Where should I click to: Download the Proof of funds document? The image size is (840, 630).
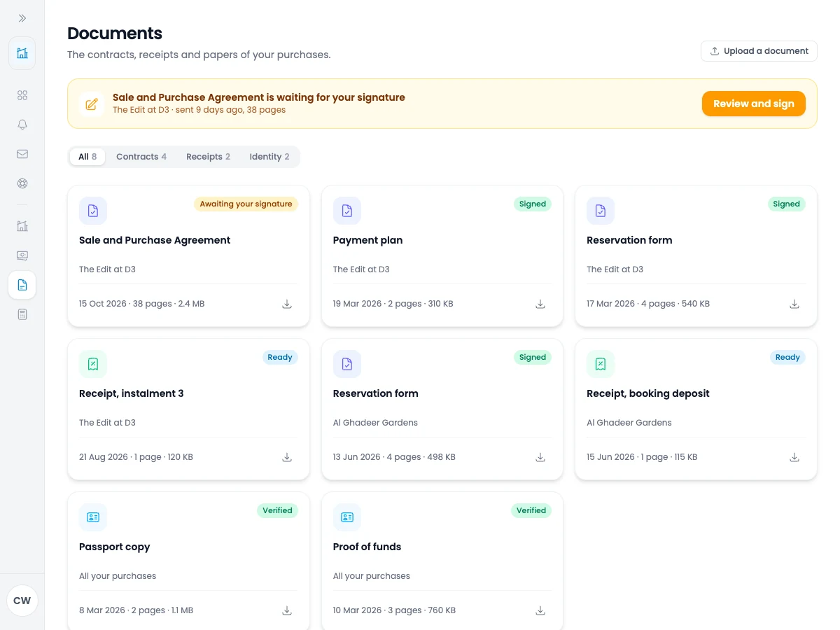(x=540, y=610)
